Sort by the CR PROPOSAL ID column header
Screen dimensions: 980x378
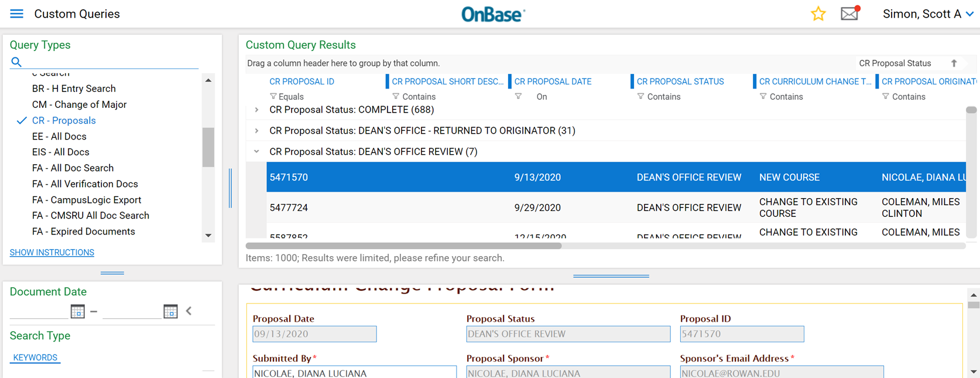pyautogui.click(x=301, y=81)
